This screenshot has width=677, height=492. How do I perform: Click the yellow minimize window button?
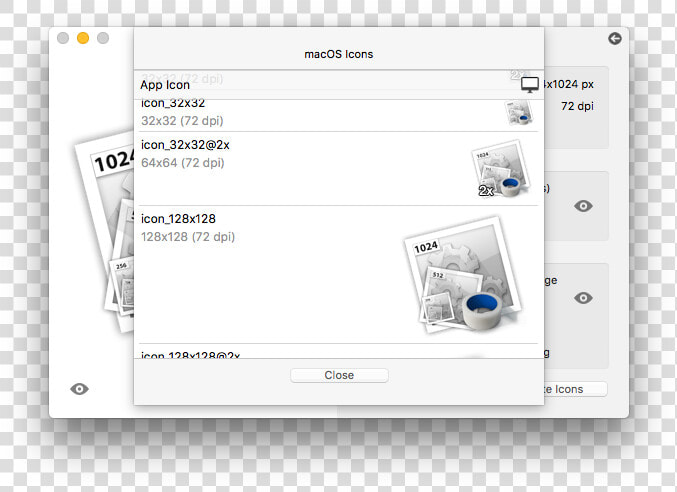[x=83, y=38]
